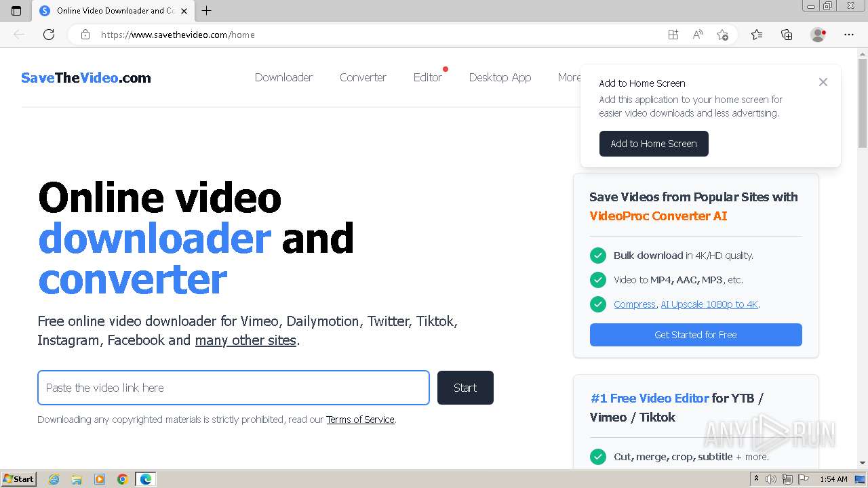Click the SaveTheVideo.com logo
868x488 pixels.
86,77
